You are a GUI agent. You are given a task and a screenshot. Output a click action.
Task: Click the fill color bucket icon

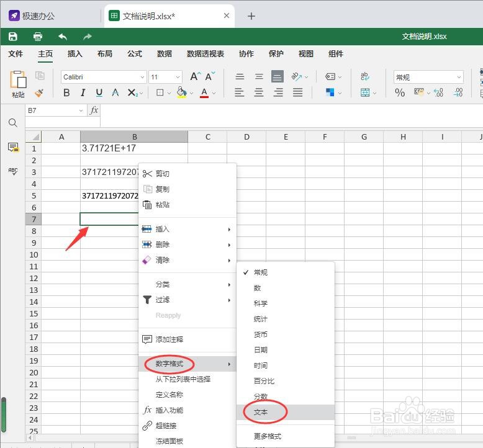(x=181, y=92)
